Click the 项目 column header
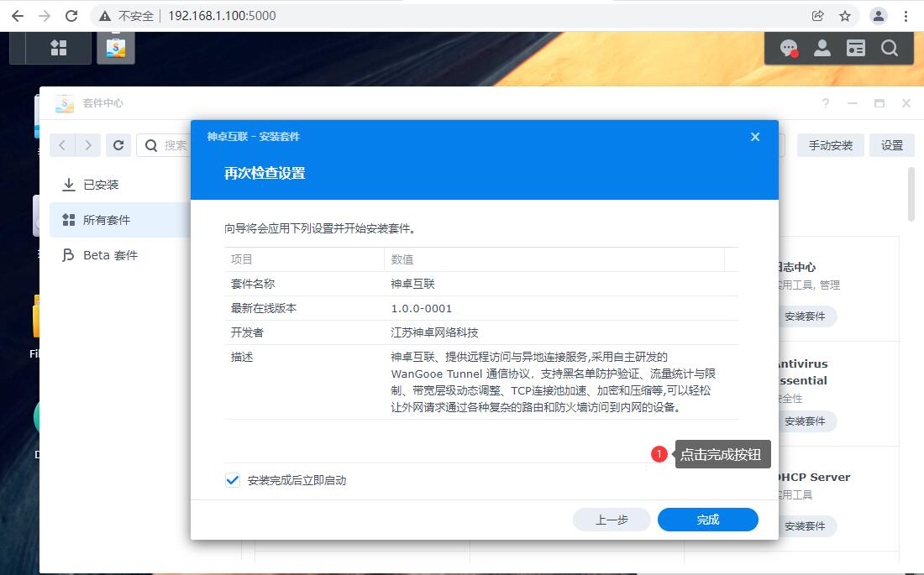Image resolution: width=924 pixels, height=575 pixels. [x=304, y=259]
